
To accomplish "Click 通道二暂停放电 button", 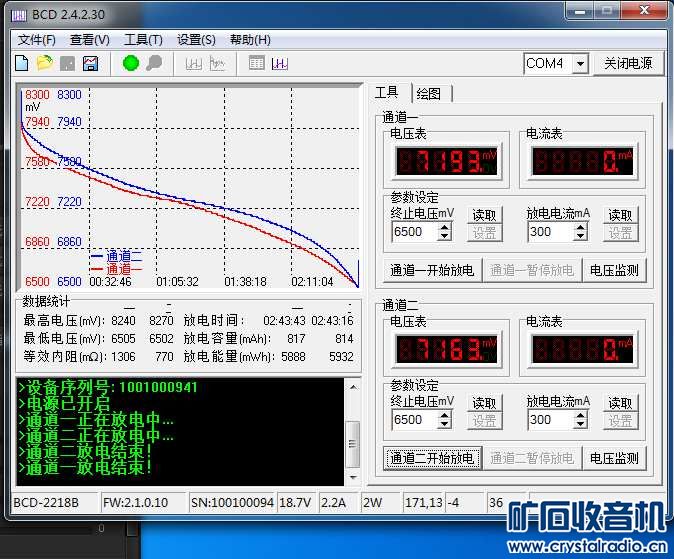I will coord(532,458).
